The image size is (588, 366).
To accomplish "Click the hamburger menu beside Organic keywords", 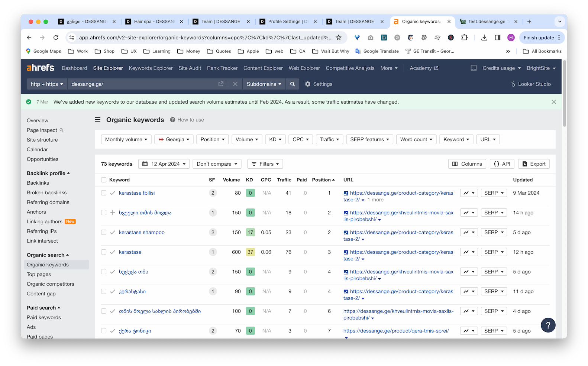I will [98, 120].
